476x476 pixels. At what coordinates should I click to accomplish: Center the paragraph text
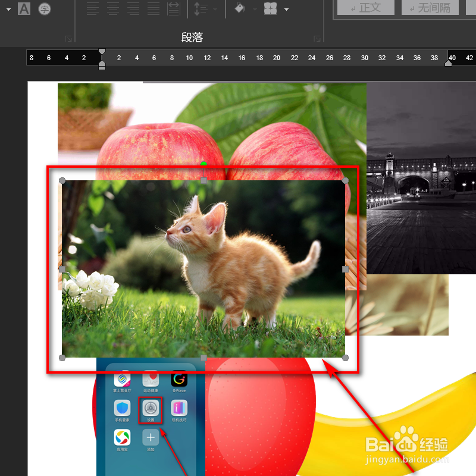pyautogui.click(x=113, y=9)
